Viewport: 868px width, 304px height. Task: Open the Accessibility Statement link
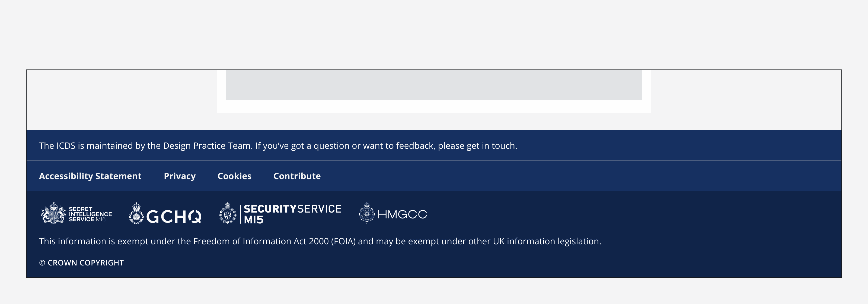point(90,176)
